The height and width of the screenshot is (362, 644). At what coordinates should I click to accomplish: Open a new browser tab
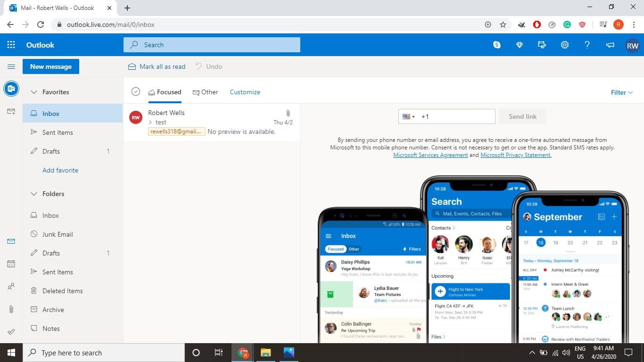(127, 8)
